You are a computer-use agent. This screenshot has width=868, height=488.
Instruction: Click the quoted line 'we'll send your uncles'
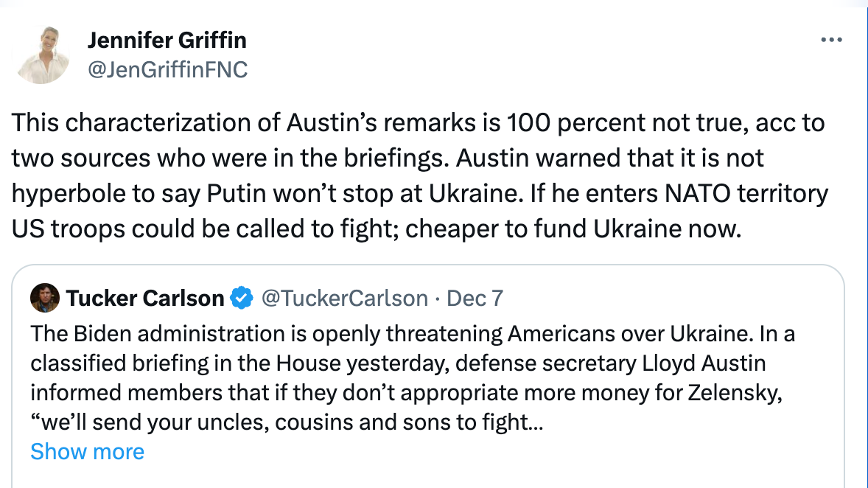287,422
